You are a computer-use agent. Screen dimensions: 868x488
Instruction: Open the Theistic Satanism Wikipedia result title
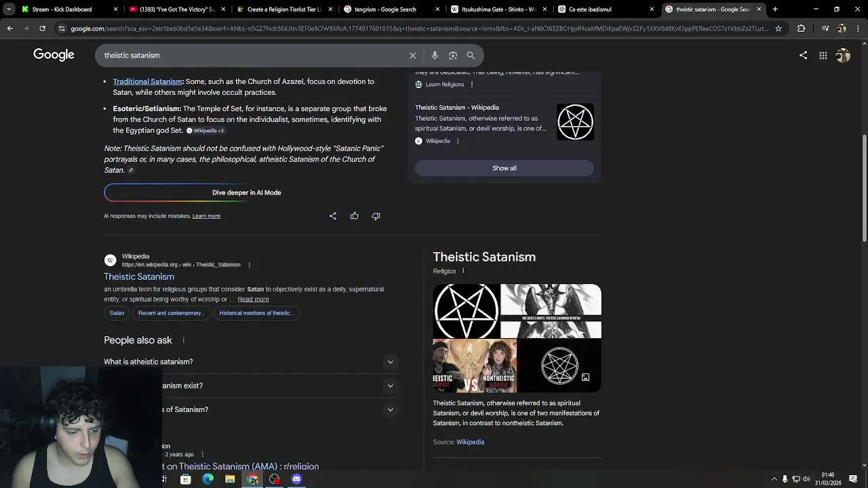click(139, 277)
